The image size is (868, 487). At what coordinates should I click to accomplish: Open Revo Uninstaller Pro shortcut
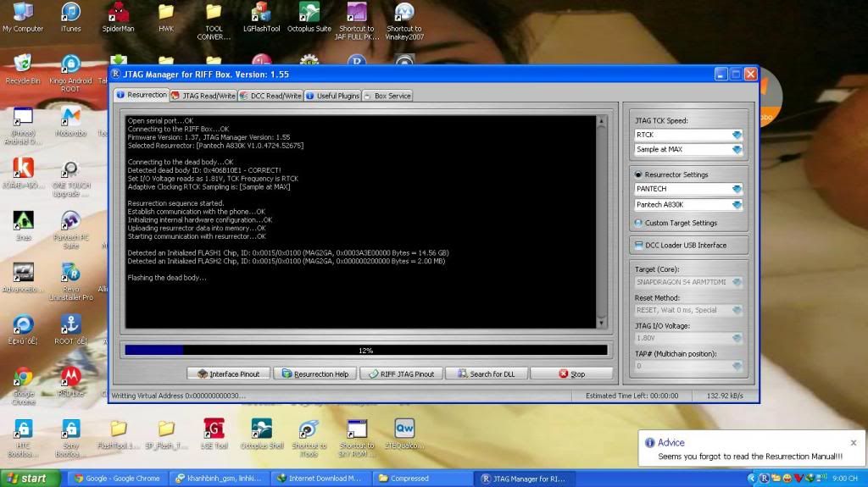pyautogui.click(x=70, y=281)
